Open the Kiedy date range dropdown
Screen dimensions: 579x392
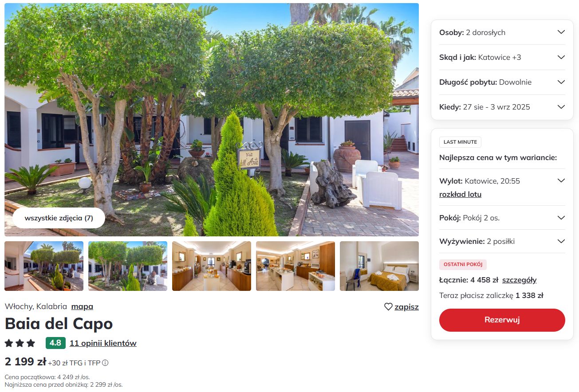502,107
